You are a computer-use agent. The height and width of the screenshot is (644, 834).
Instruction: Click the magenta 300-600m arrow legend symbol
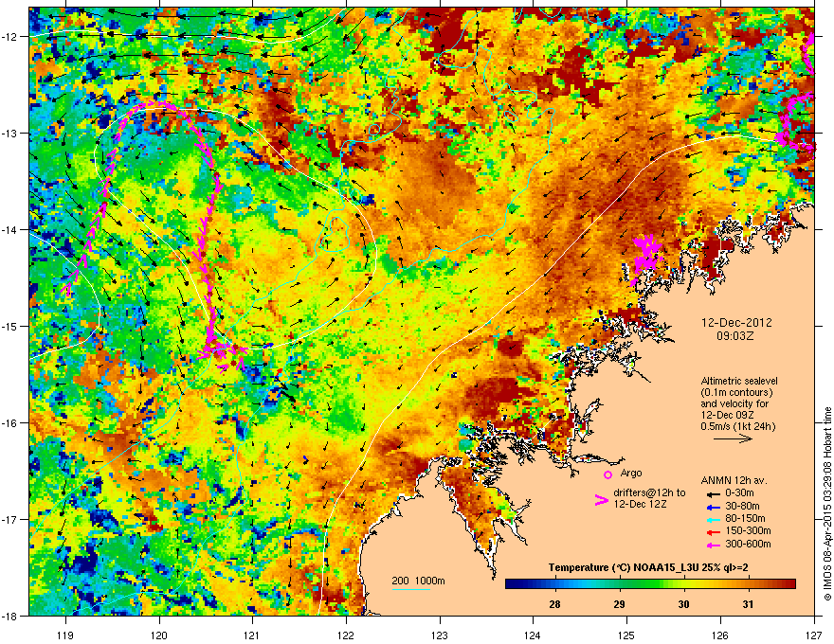[712, 545]
